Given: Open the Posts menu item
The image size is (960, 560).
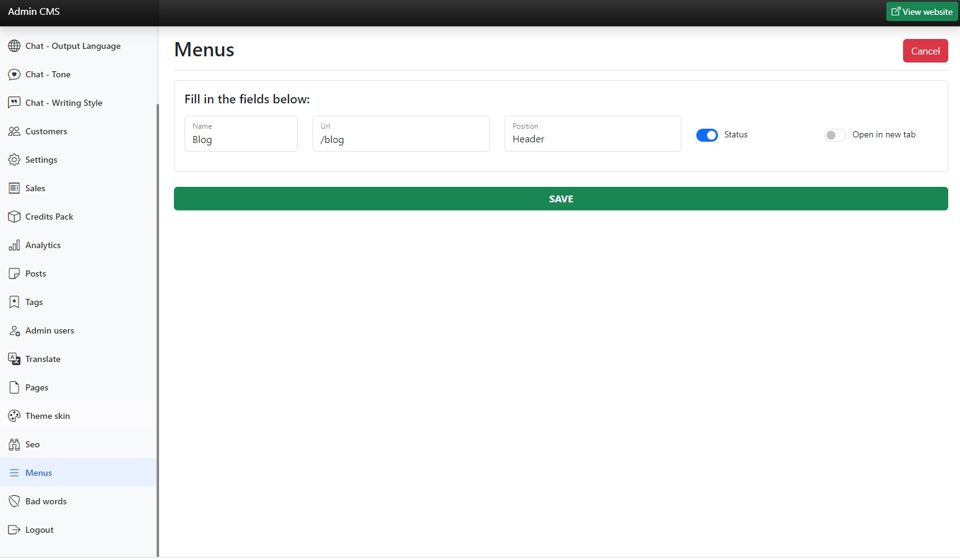Looking at the screenshot, I should [36, 274].
